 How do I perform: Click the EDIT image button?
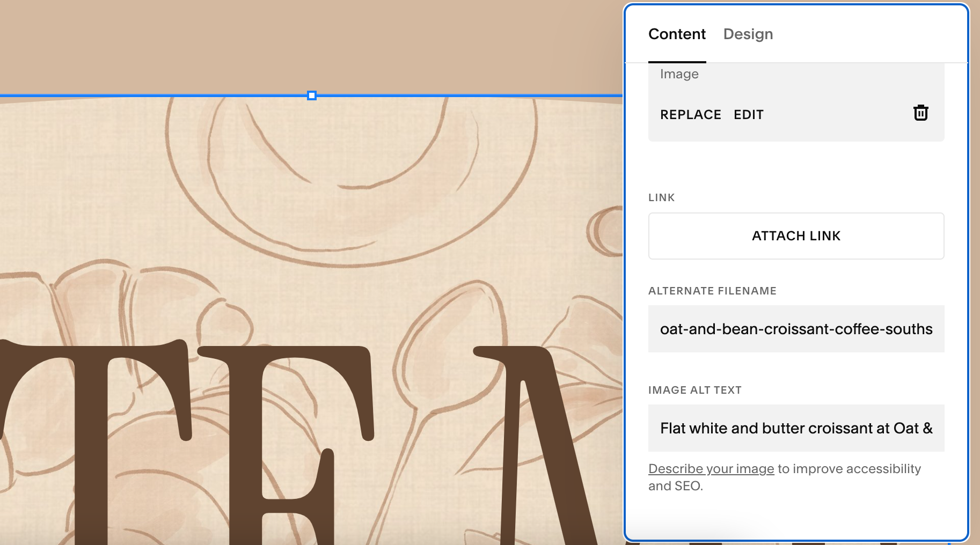pyautogui.click(x=749, y=114)
